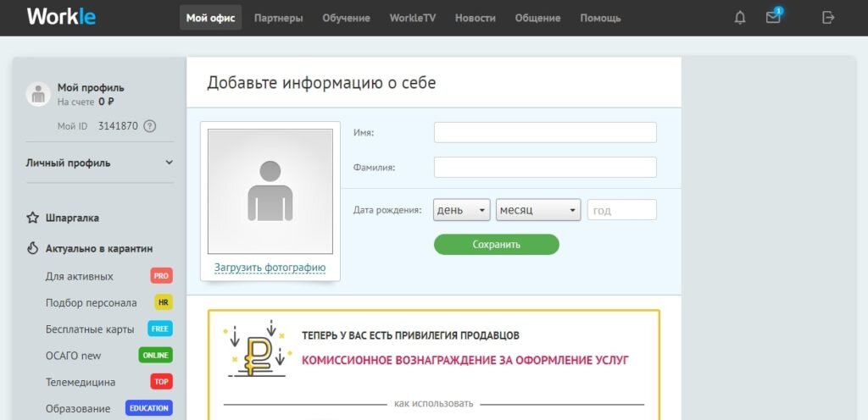Image resolution: width=868 pixels, height=420 pixels.
Task: Open Для активных sidebar item
Action: 80,276
